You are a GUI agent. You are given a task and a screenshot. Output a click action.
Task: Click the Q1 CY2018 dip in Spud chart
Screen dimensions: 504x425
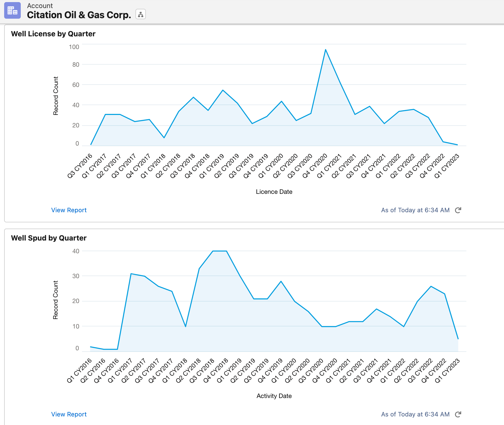click(x=186, y=326)
